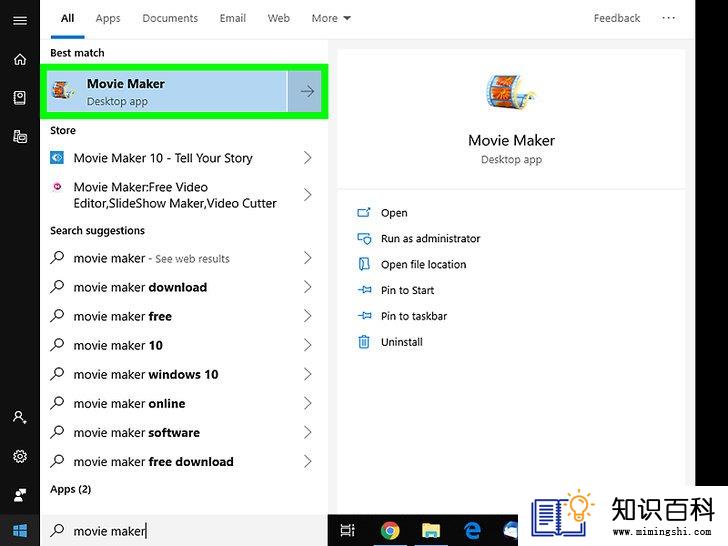Select Pin to Start

(x=407, y=290)
